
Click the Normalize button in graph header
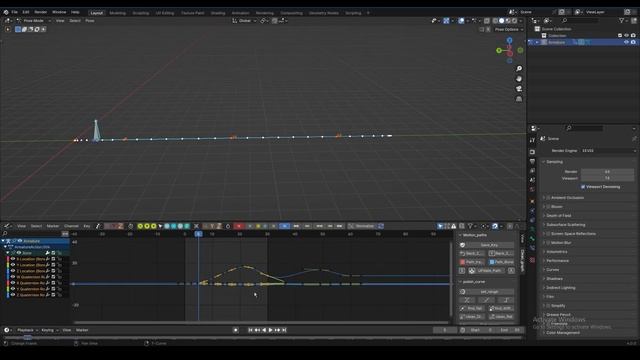click(x=362, y=226)
